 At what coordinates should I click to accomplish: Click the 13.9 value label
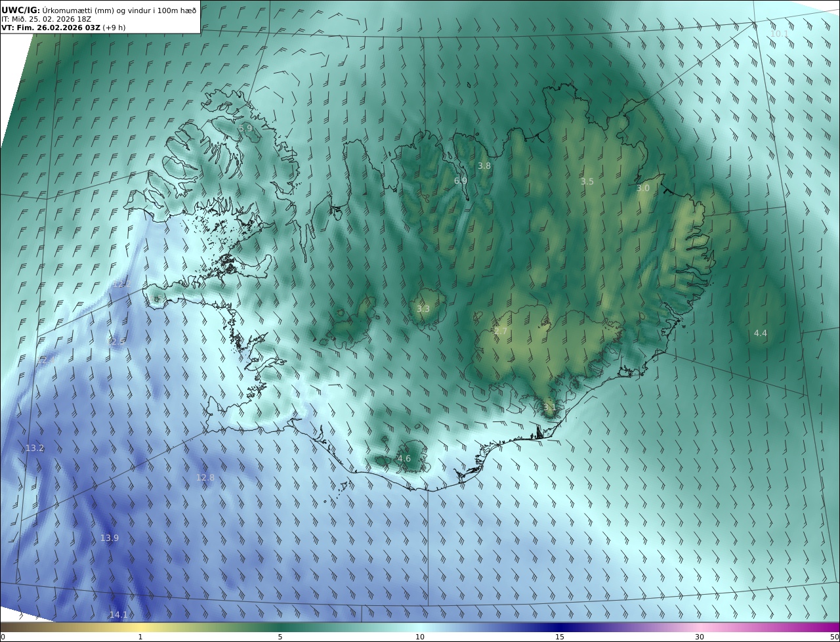coord(110,538)
